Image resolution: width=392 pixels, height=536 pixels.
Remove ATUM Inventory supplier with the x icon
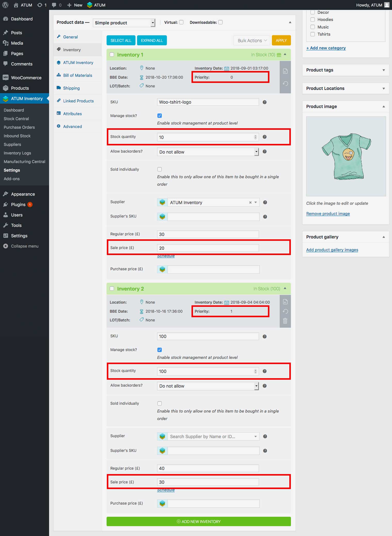coord(250,202)
